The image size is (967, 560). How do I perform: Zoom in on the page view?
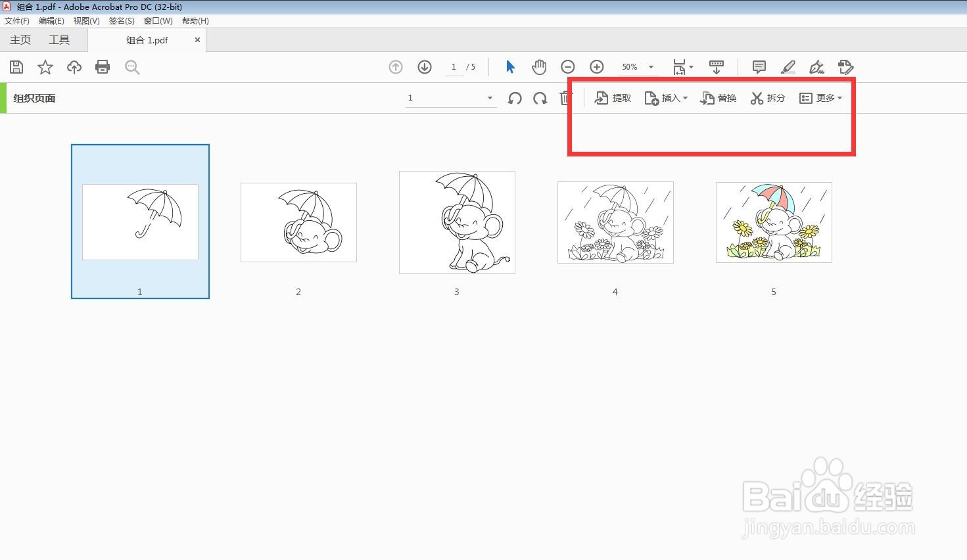click(596, 66)
